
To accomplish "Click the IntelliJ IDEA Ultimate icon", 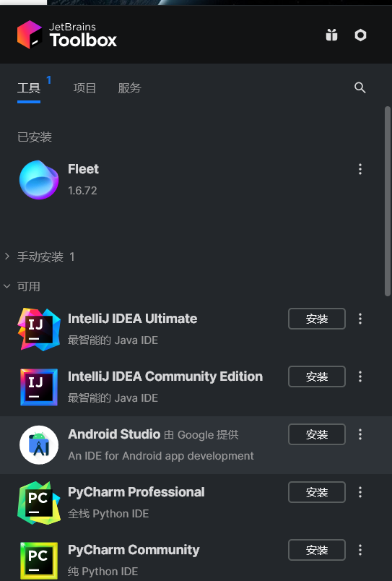I will tap(39, 329).
